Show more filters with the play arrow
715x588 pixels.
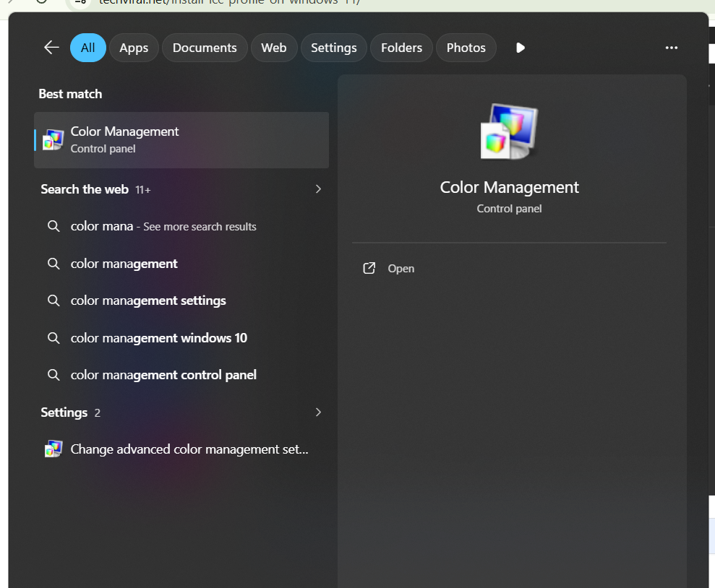click(521, 48)
